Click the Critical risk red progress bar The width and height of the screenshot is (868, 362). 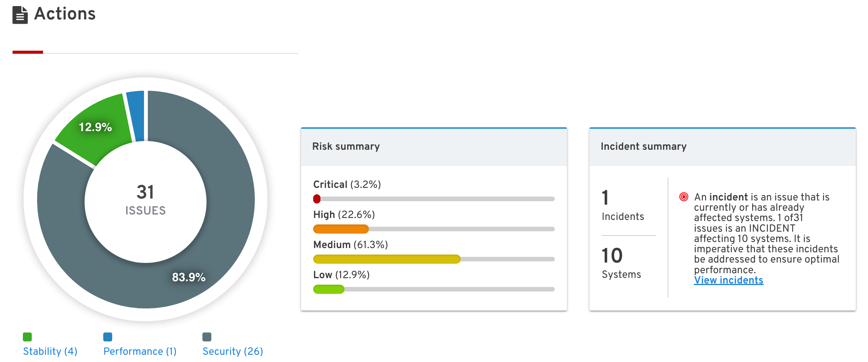[317, 199]
